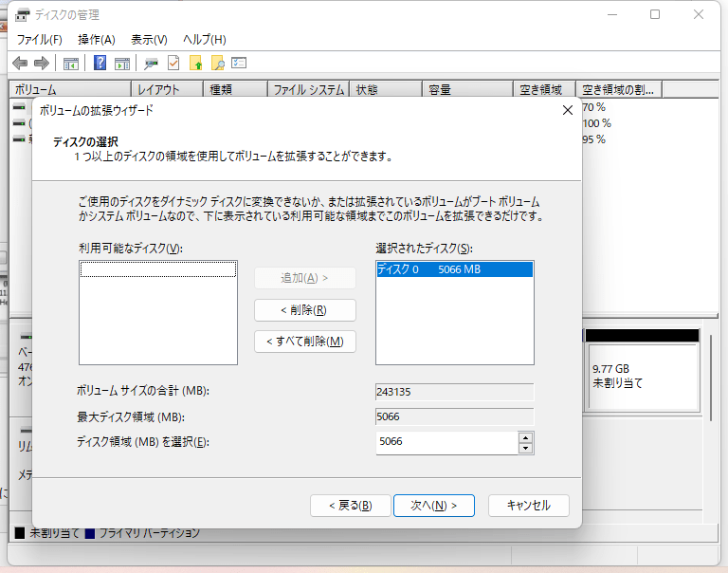Click the disk drive plug toolbar icon
Screen dimensions: 728x573
(x=151, y=64)
